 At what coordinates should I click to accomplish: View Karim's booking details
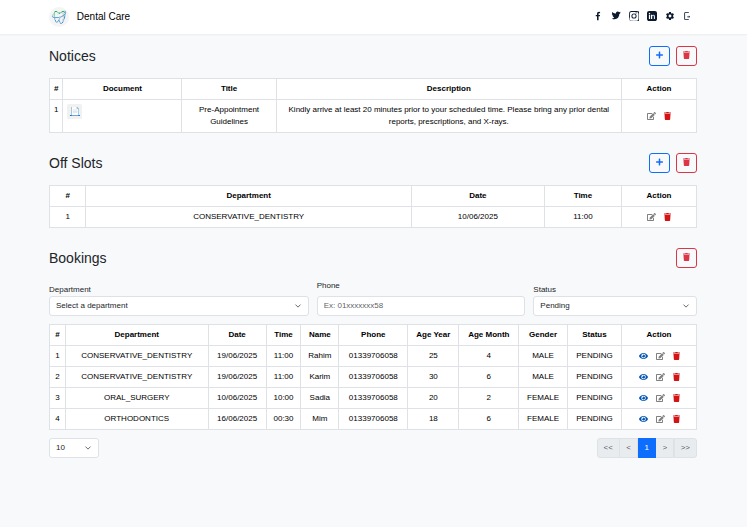pyautogui.click(x=643, y=377)
